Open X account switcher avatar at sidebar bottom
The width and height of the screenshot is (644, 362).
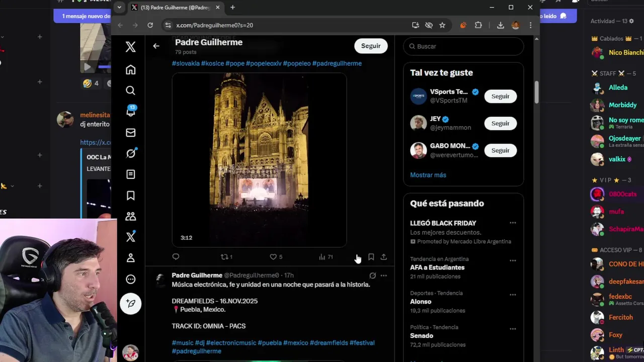(x=131, y=352)
